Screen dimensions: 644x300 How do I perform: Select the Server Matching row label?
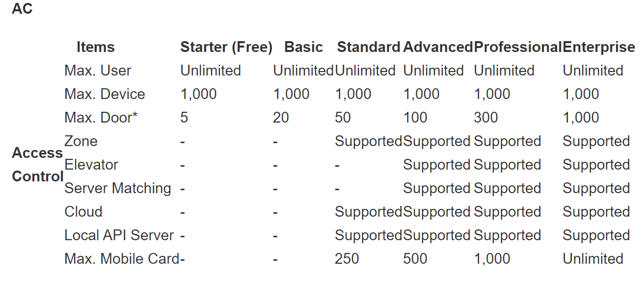tap(118, 188)
